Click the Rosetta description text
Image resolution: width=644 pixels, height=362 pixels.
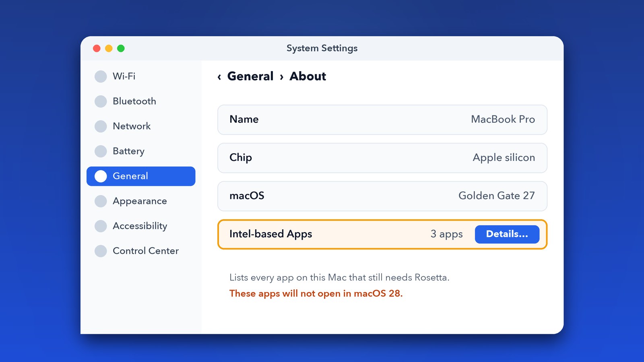pyautogui.click(x=339, y=278)
